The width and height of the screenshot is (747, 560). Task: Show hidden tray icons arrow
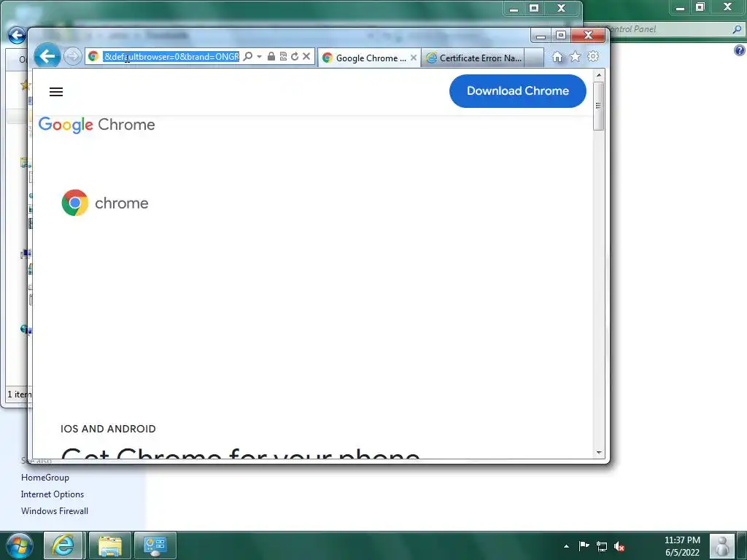[x=566, y=546]
